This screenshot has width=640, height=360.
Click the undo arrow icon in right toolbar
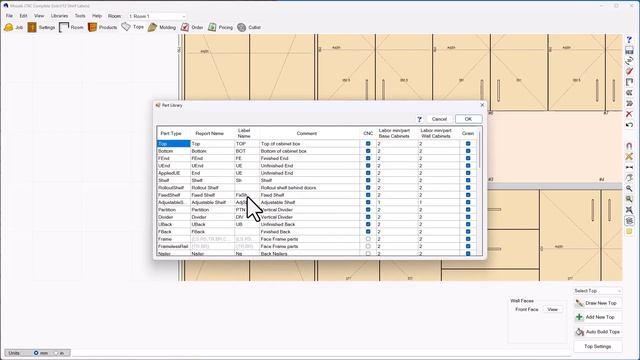pyautogui.click(x=629, y=125)
